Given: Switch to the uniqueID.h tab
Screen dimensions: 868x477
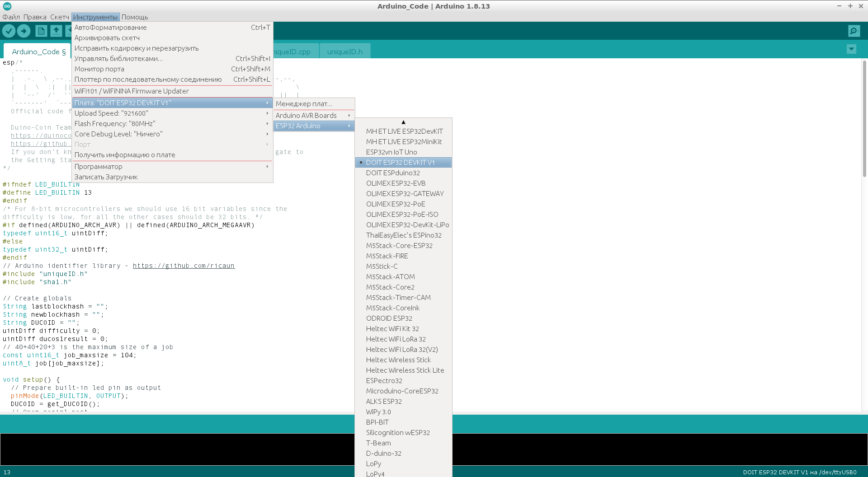Looking at the screenshot, I should 345,51.
